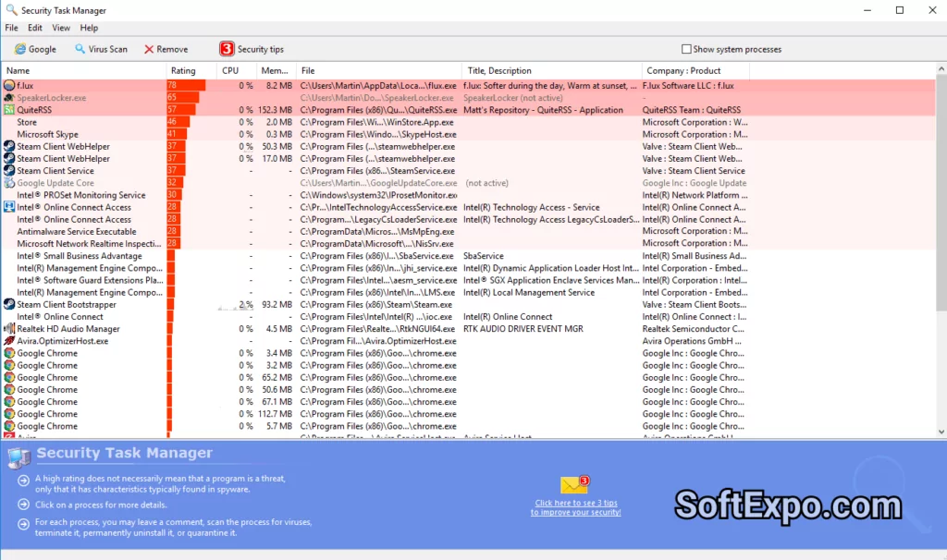
Task: Click the Realtek HD Audio Manager icon
Action: (9, 328)
